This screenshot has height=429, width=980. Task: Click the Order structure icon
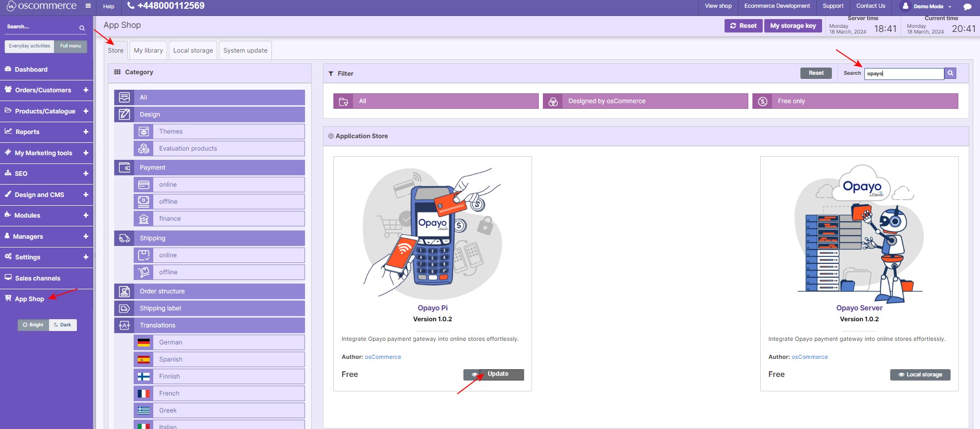124,291
